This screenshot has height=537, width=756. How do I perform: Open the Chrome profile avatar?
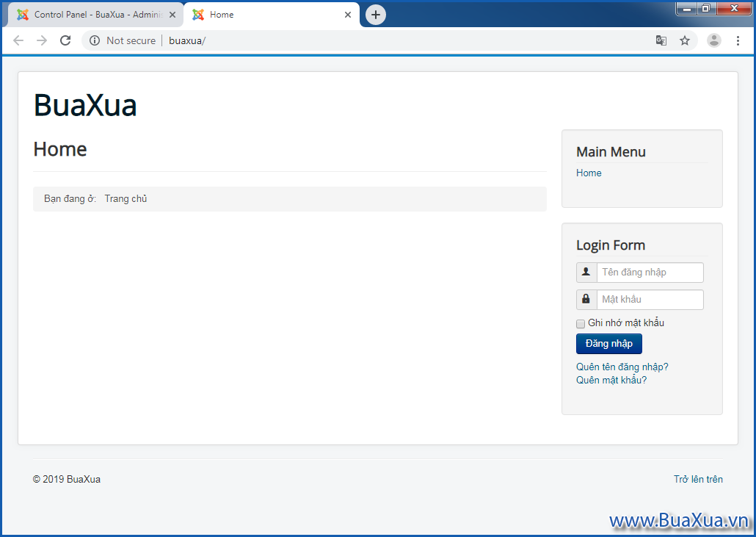point(714,40)
